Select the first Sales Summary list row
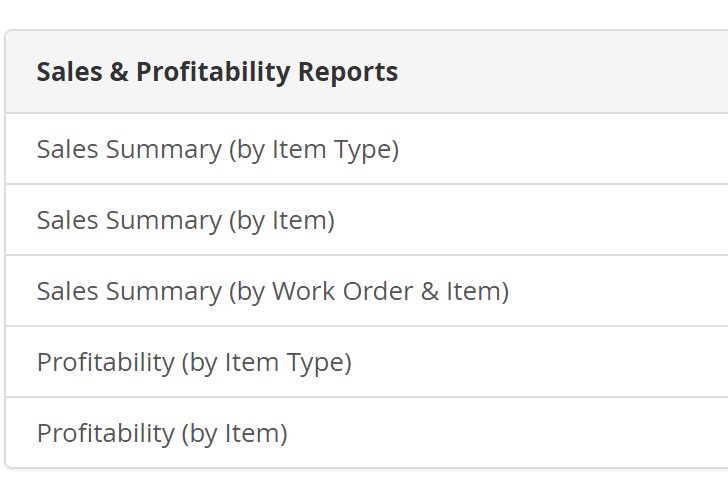Screen dimensions: 728x495 click(367, 149)
